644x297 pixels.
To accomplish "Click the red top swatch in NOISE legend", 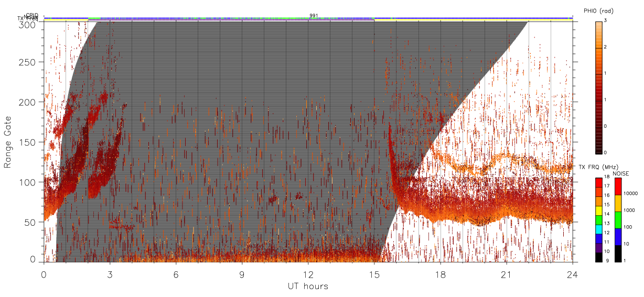I will [x=618, y=186].
